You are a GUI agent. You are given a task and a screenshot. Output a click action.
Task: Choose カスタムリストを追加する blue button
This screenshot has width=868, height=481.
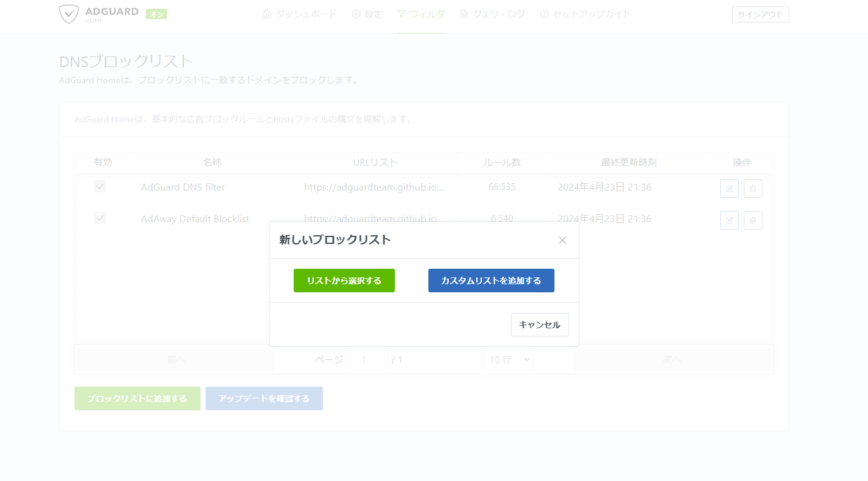[x=491, y=281]
